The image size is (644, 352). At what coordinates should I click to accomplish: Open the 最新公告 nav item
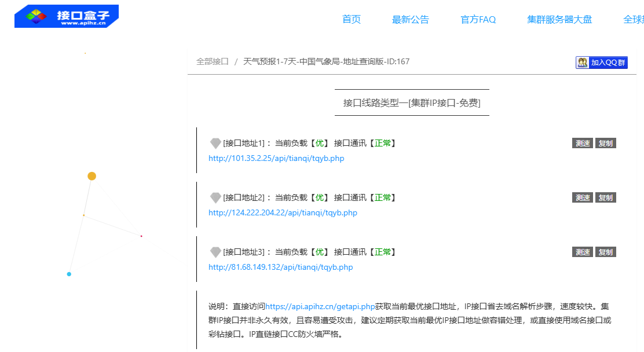[410, 19]
